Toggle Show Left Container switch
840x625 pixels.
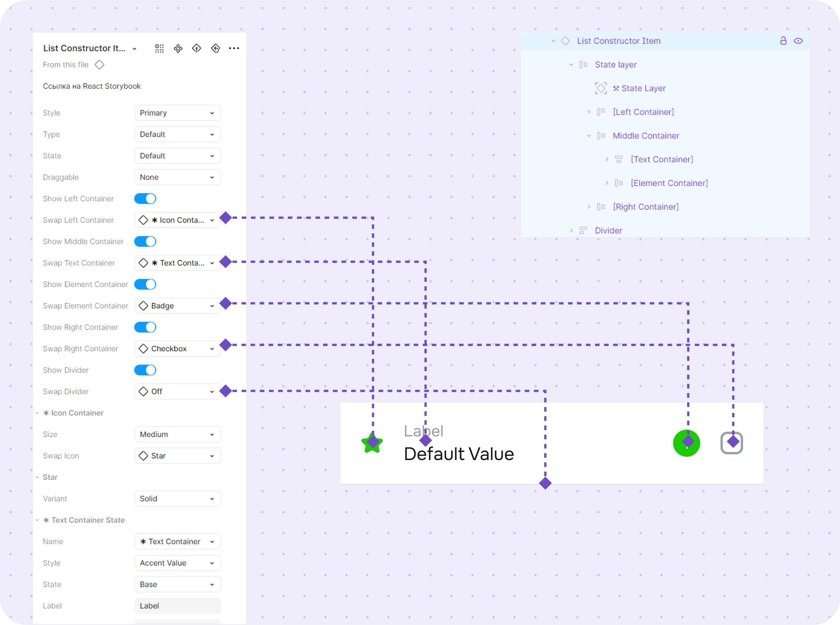145,199
